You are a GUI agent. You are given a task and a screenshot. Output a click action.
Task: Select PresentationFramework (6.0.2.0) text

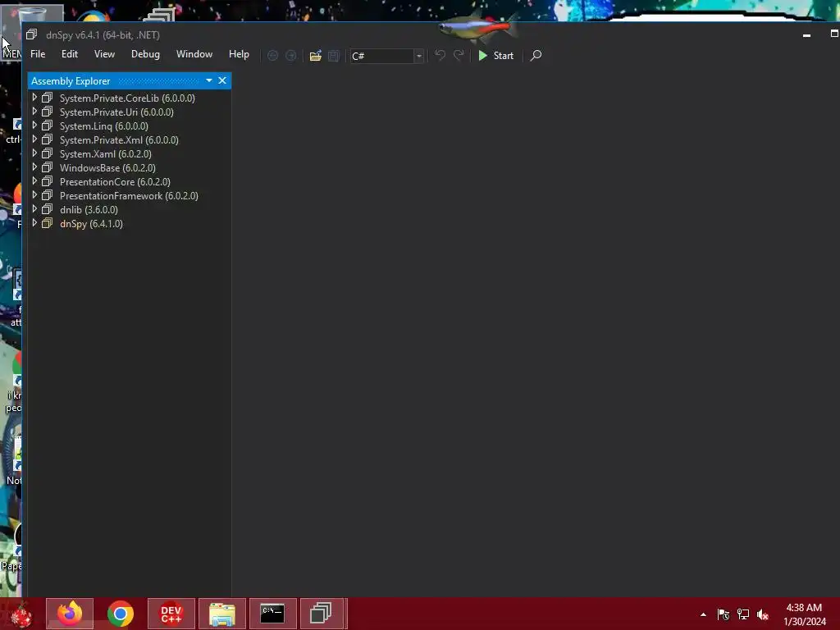[129, 195]
